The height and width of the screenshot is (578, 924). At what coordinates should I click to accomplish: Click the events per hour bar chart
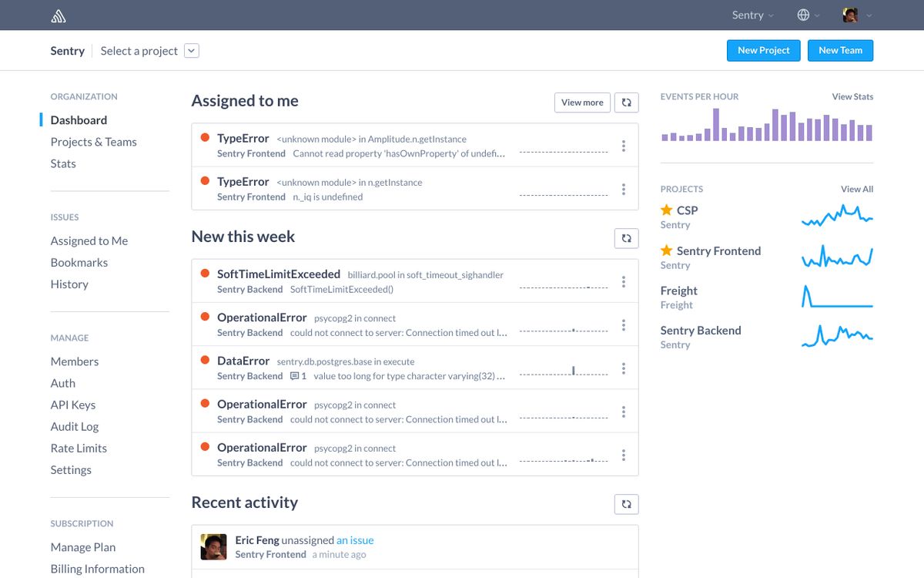pos(766,127)
